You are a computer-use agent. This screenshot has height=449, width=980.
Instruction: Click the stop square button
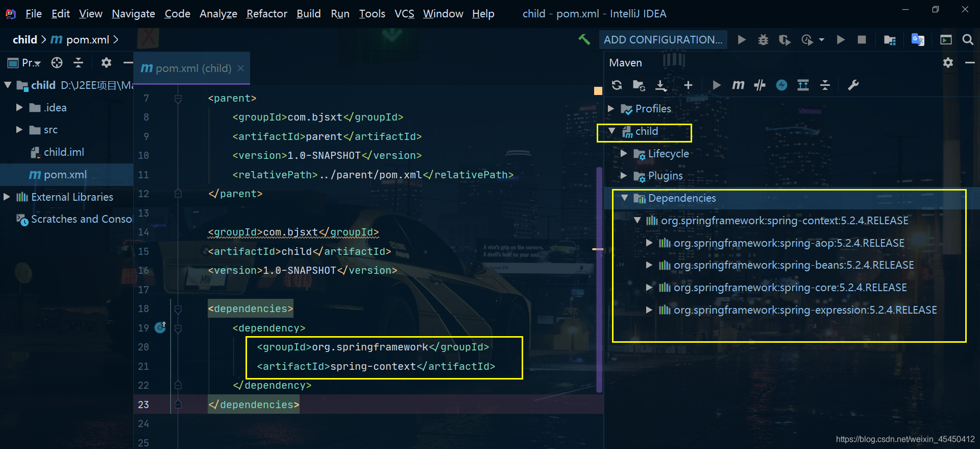862,39
